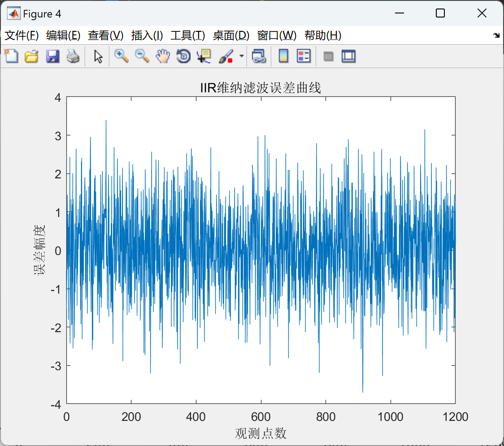Open the 插入(I) menu

(x=147, y=35)
